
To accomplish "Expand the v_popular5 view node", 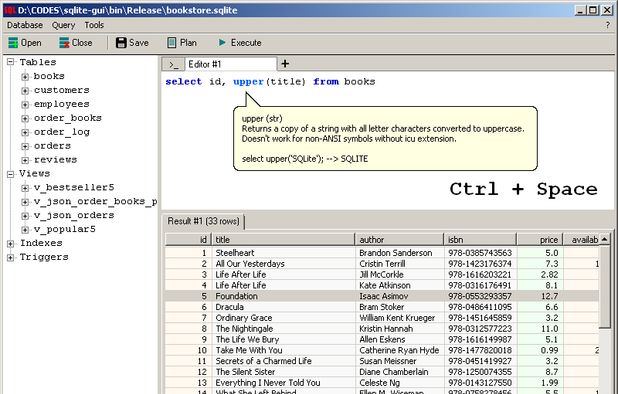I will pyautogui.click(x=25, y=230).
